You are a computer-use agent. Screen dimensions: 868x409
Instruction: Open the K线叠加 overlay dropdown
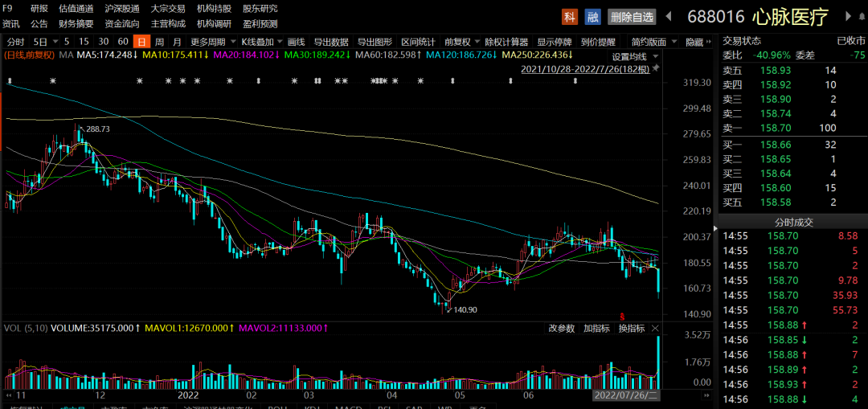point(261,42)
